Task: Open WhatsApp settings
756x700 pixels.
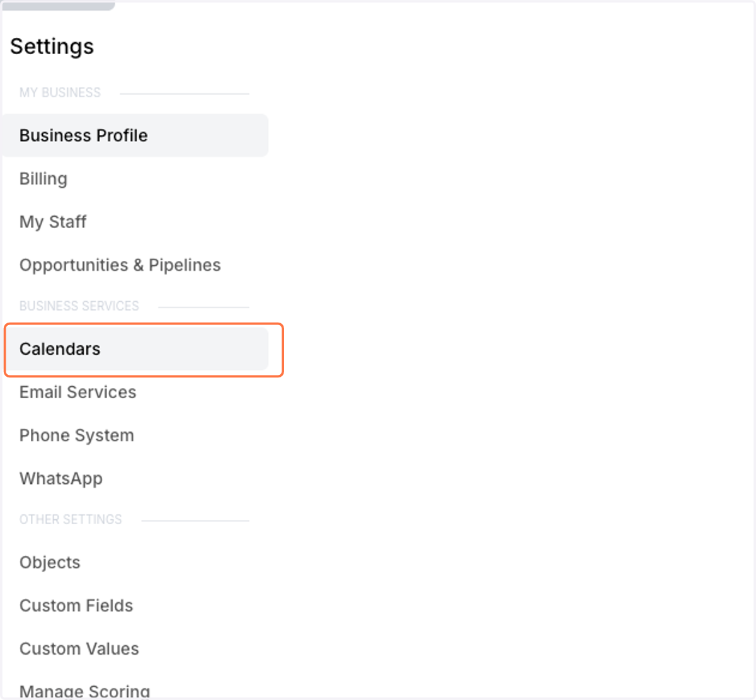Action: tap(61, 479)
